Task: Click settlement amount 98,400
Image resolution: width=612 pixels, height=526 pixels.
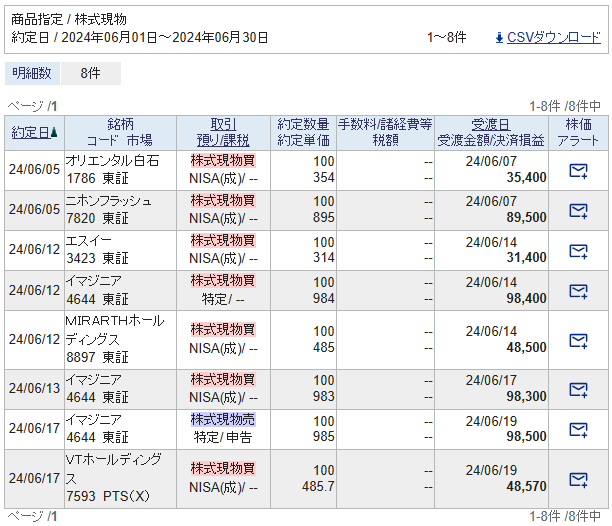Action: click(526, 299)
